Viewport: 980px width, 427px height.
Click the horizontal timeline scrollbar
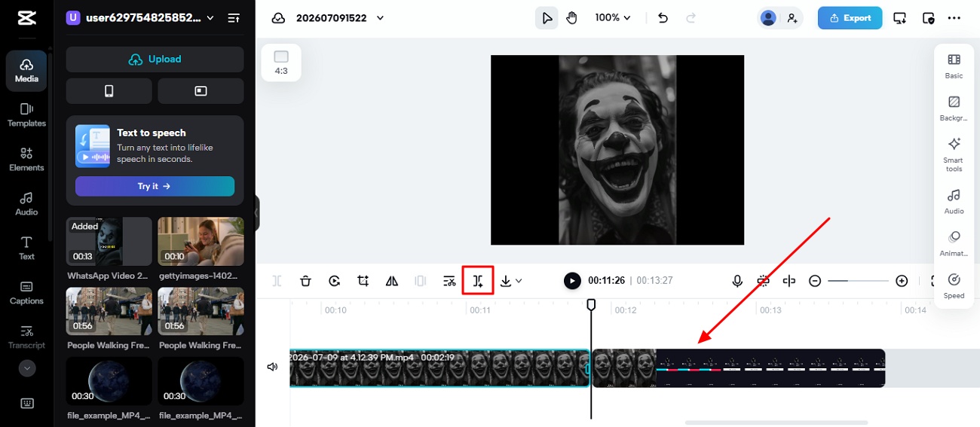[776, 422]
